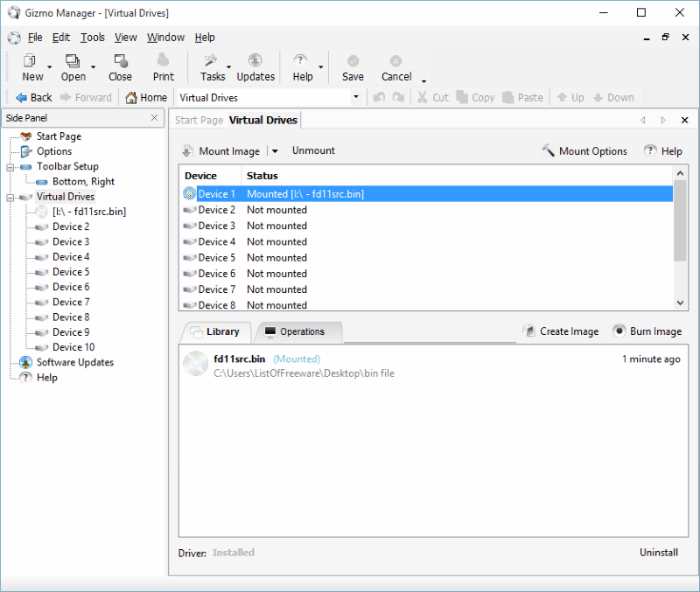
Task: Select Bottom, Right under Toolbar Setup
Action: 83,182
